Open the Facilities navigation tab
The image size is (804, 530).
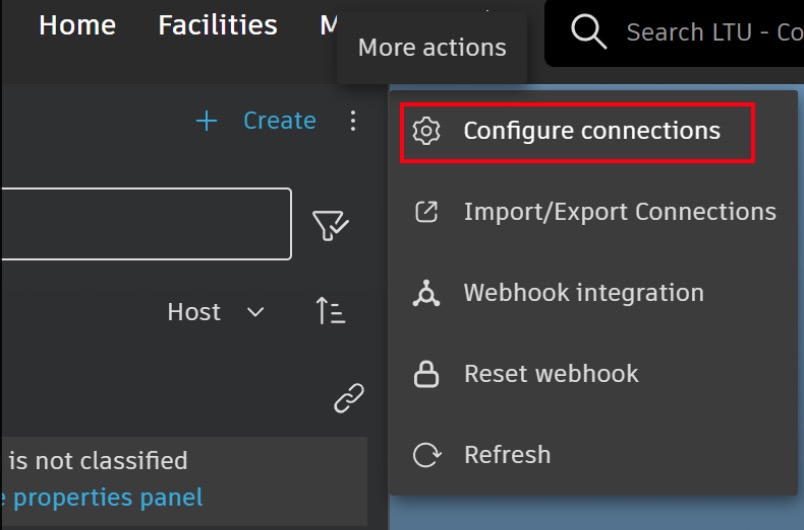pyautogui.click(x=217, y=25)
